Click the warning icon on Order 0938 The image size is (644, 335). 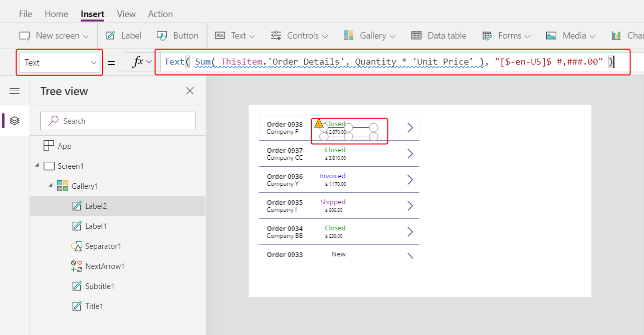[319, 123]
